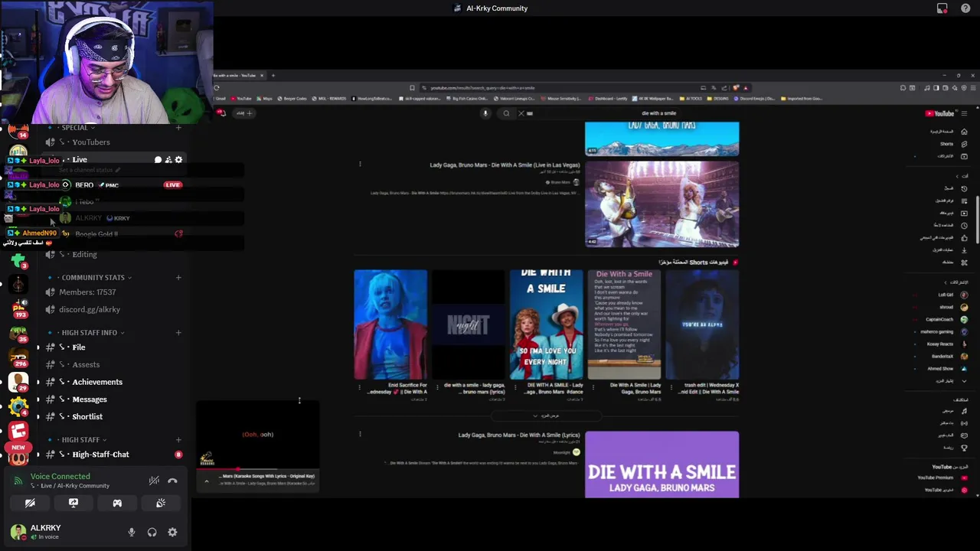Viewport: 980px width, 551px height.
Task: Click Voice Connected status text
Action: click(x=60, y=476)
